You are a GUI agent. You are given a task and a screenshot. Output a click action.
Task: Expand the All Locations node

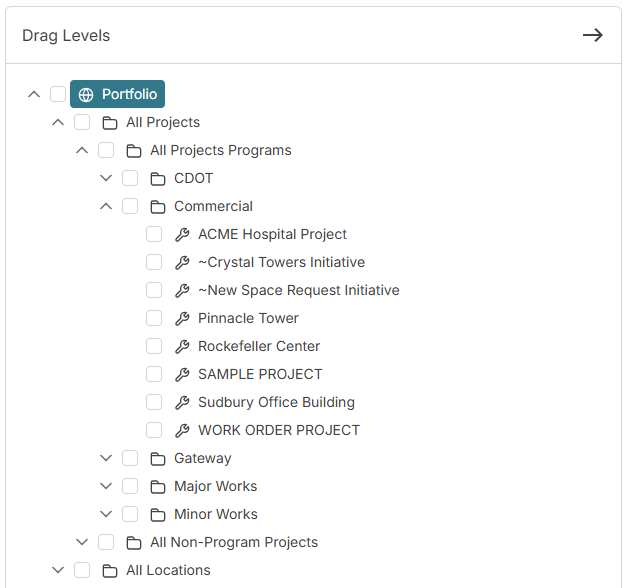click(58, 571)
